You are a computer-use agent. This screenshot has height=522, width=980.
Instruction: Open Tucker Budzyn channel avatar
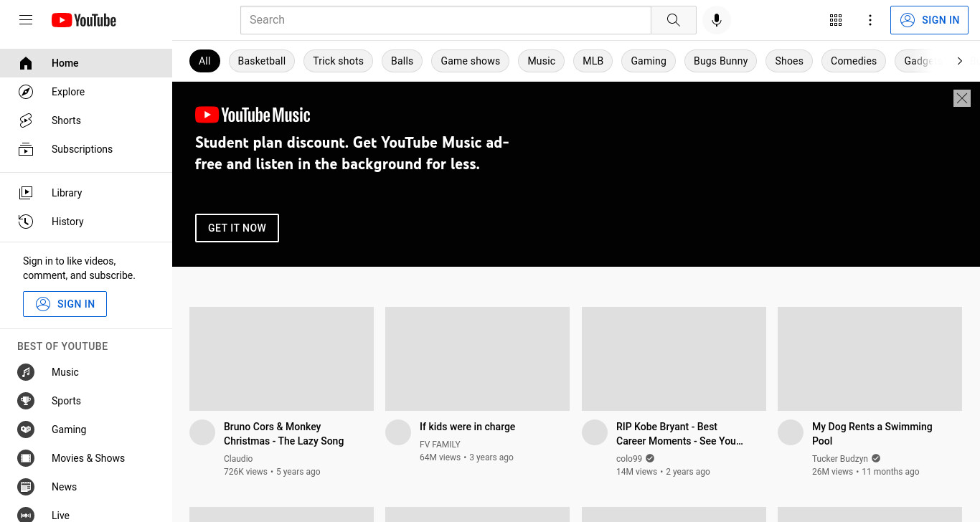(791, 432)
